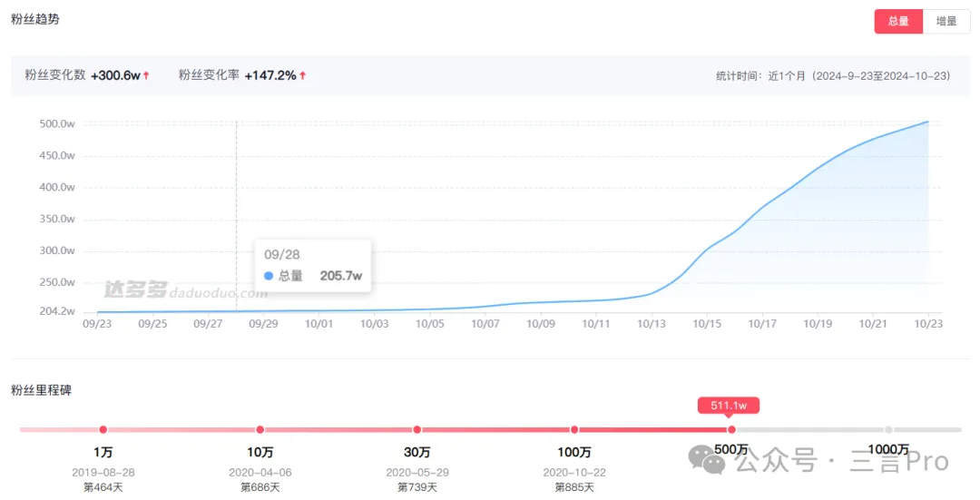Select the gray 1000万 milestone dot
Screen dimensions: 980x500
coord(888,429)
